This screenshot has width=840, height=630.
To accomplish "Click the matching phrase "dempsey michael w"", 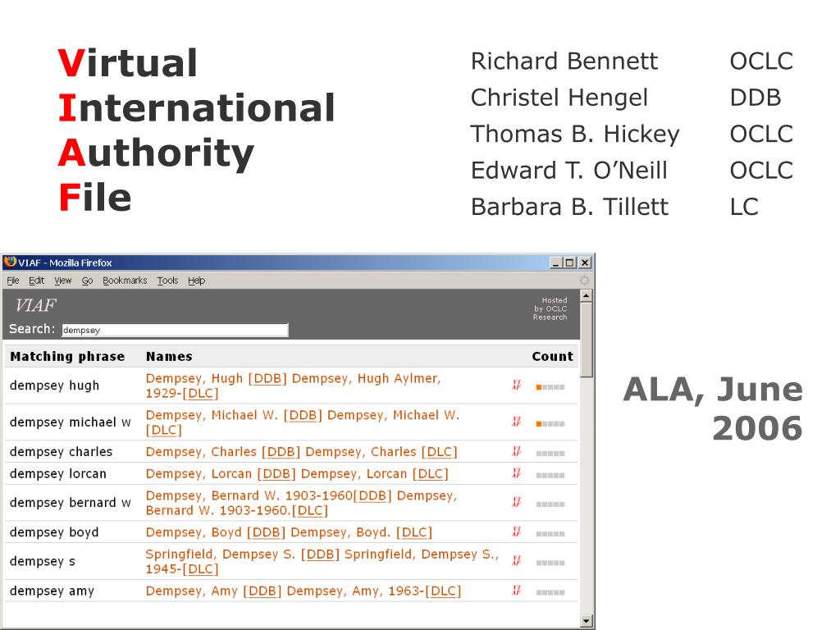I will [71, 422].
